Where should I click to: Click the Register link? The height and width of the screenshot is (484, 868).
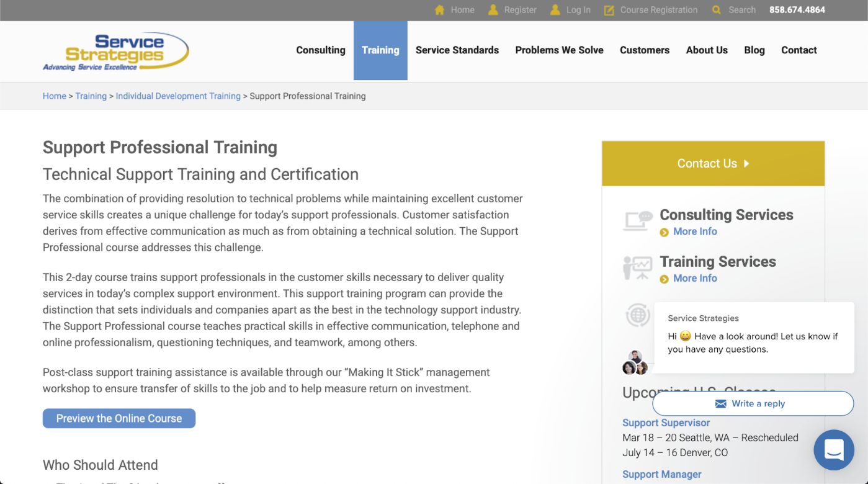point(521,10)
